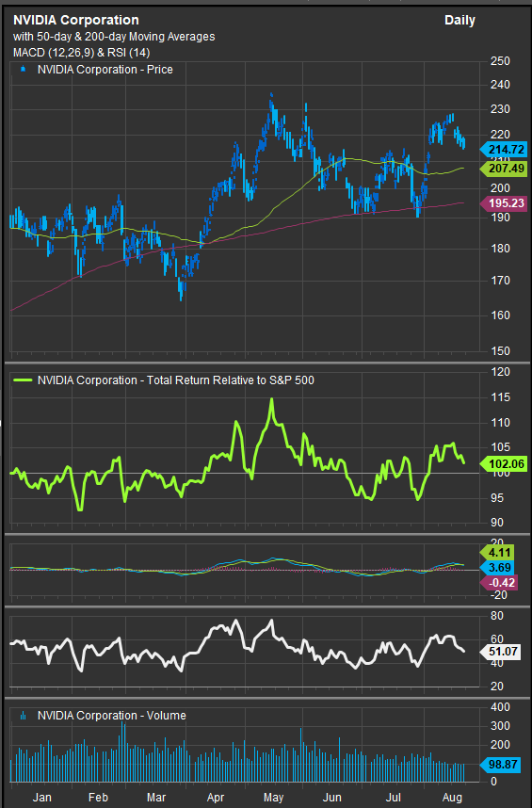Click the 400 volume axis label
532x808 pixels.
click(x=500, y=707)
